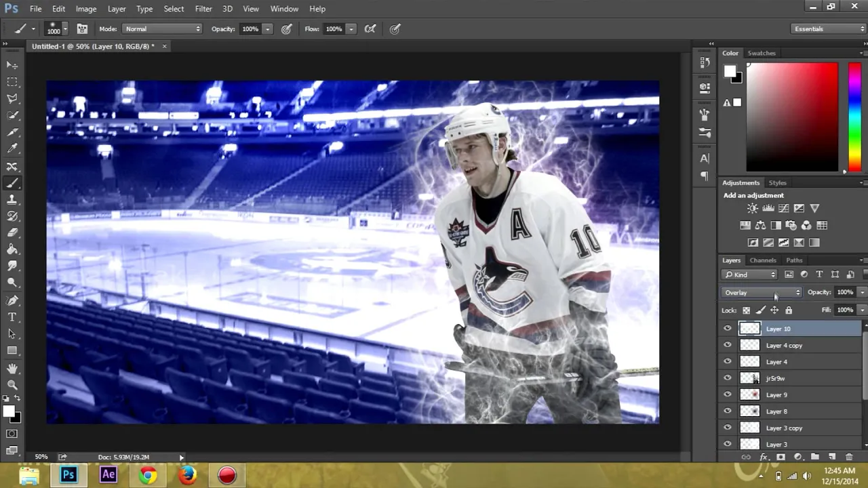This screenshot has width=868, height=488.
Task: Click the hue slider strip
Action: click(x=854, y=117)
